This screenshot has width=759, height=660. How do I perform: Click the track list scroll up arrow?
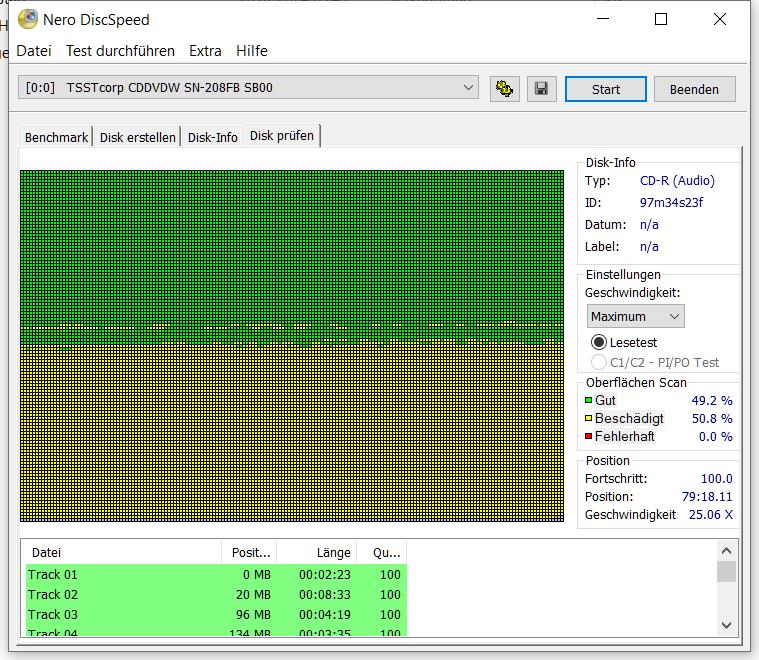tap(726, 551)
